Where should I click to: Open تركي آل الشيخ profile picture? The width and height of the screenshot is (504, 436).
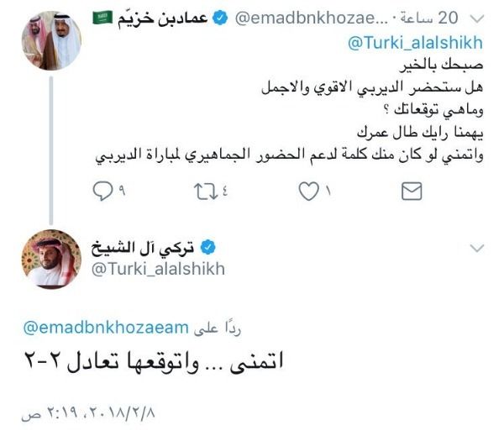coord(51,259)
